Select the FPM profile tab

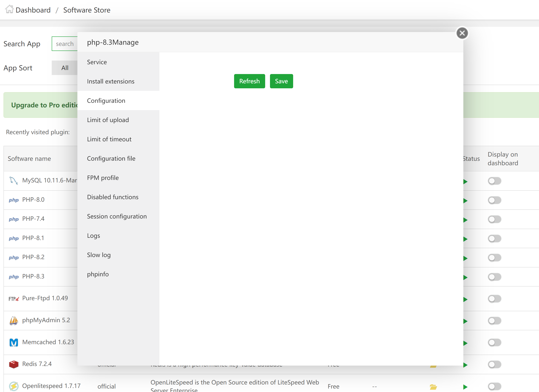point(103,178)
